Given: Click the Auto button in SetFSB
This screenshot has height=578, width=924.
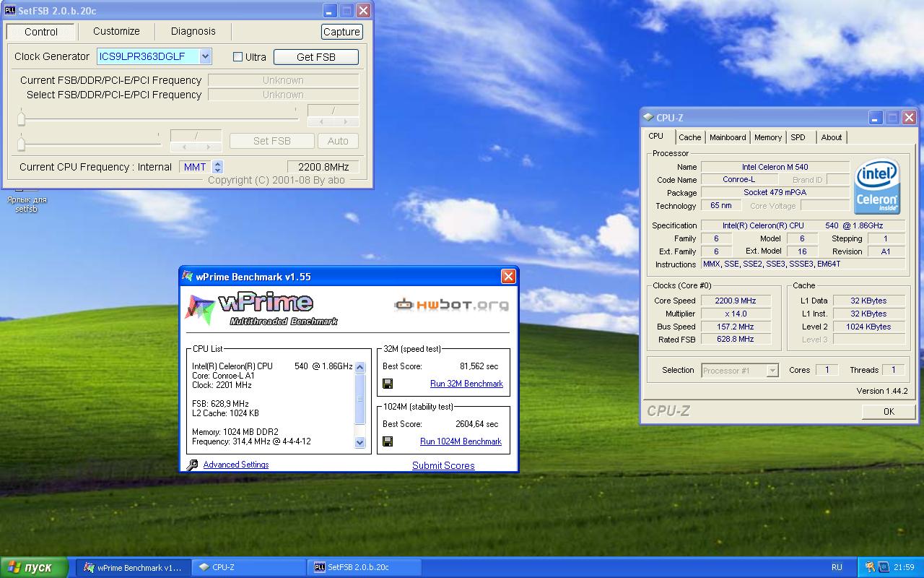Looking at the screenshot, I should (338, 141).
